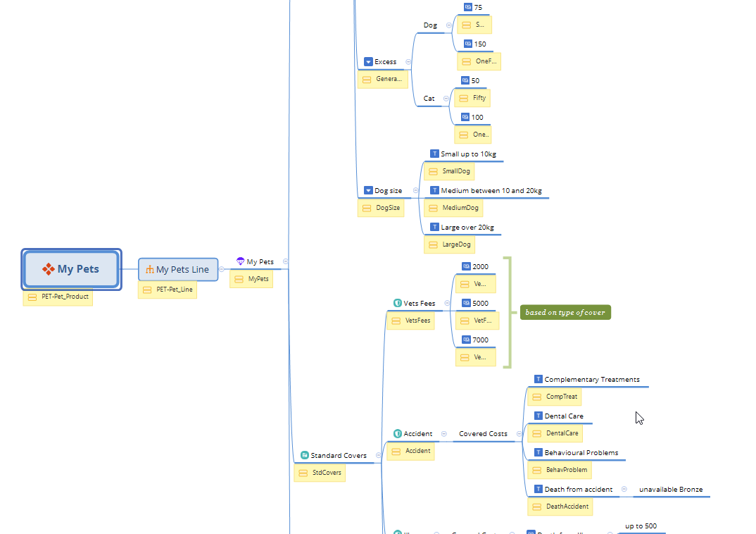Collapse the Dog size branch
Image resolution: width=756 pixels, height=534 pixels.
coord(415,190)
